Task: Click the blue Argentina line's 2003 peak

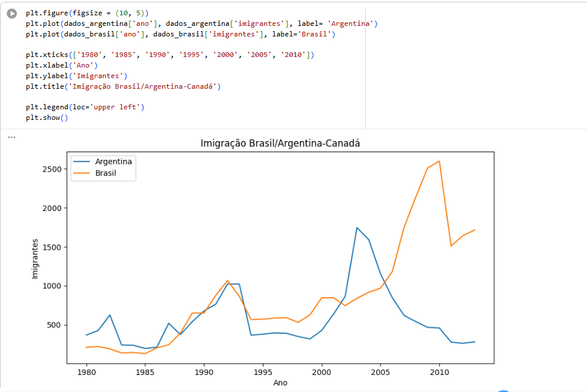Action: 357,227
